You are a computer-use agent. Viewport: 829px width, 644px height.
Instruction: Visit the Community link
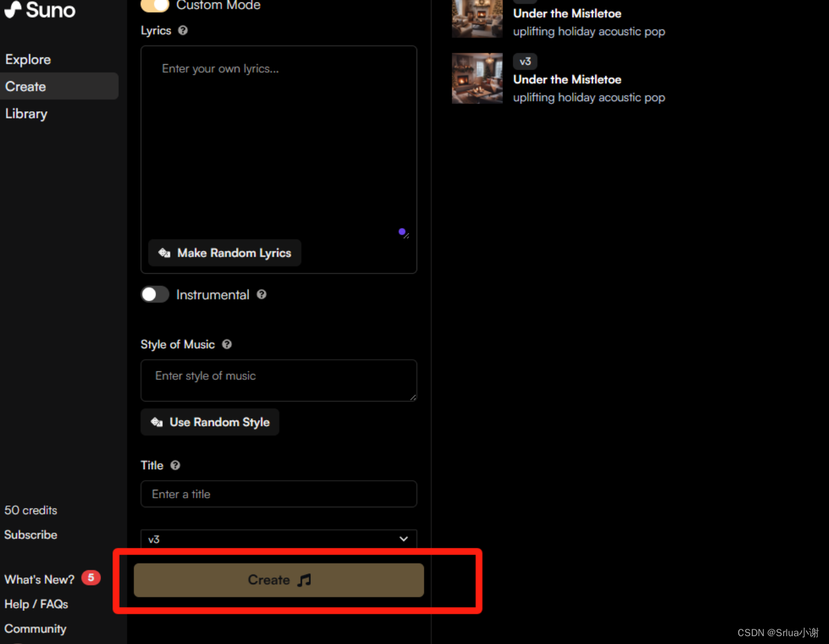coord(35,629)
